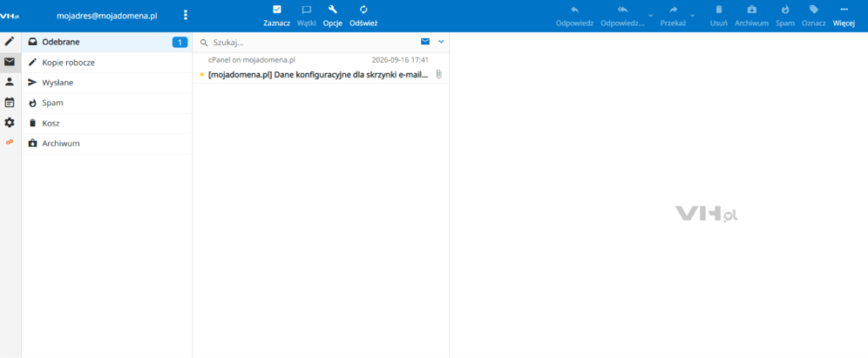Click sender cPanel on mojadomena.pl

pos(252,60)
